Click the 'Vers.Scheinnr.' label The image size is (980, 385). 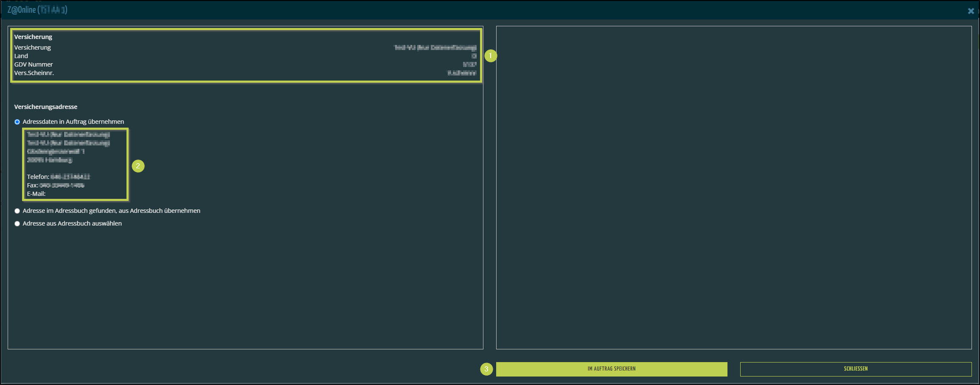(34, 73)
